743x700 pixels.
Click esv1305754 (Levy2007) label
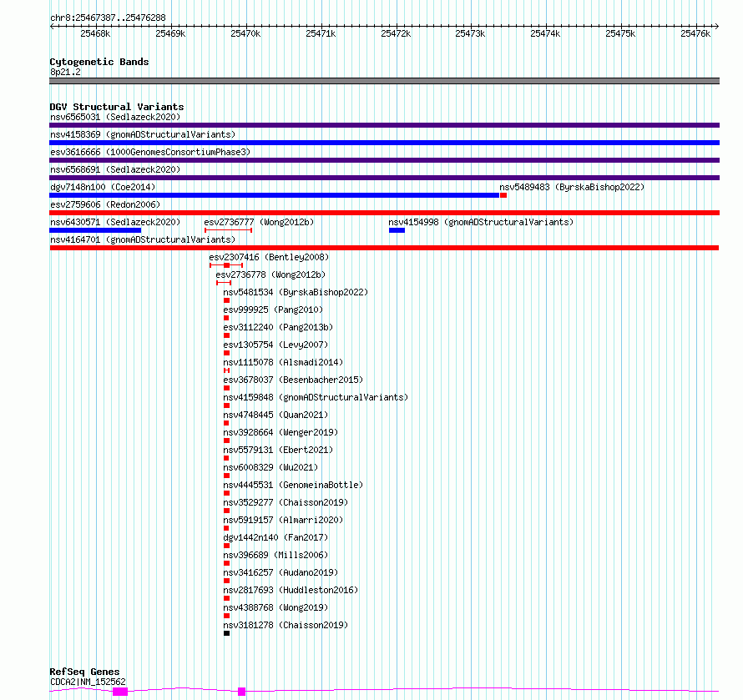(x=275, y=345)
